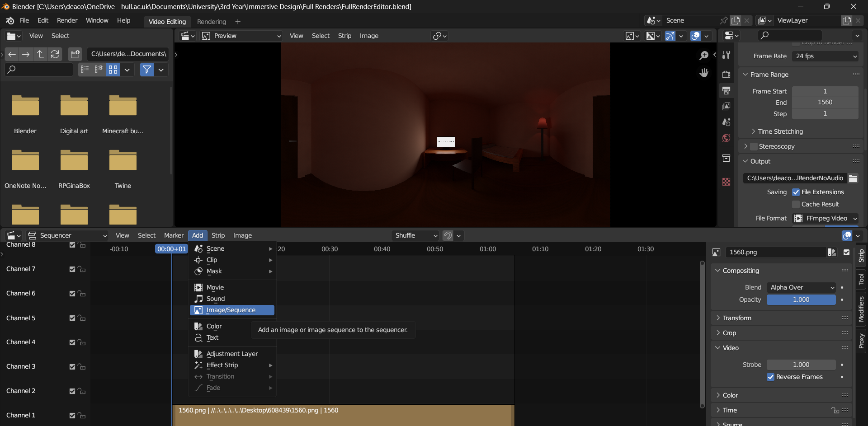
Task: Go to parent directory in file browser
Action: 40,54
